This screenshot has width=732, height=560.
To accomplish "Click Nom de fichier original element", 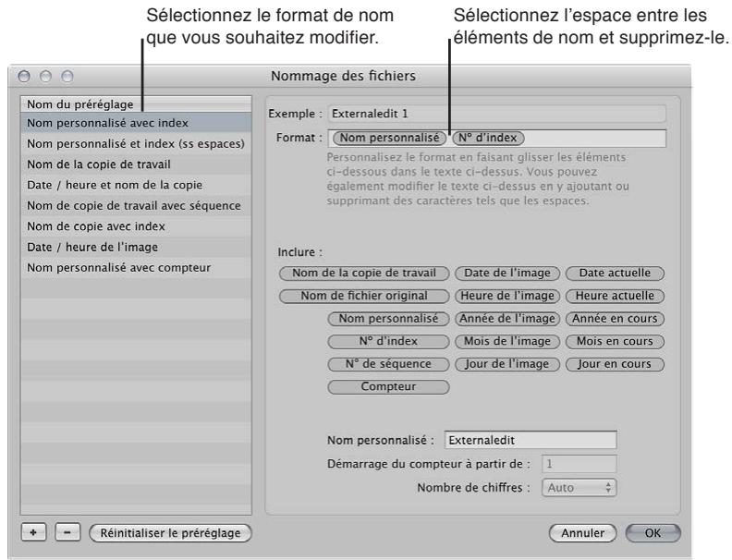I will pyautogui.click(x=364, y=296).
